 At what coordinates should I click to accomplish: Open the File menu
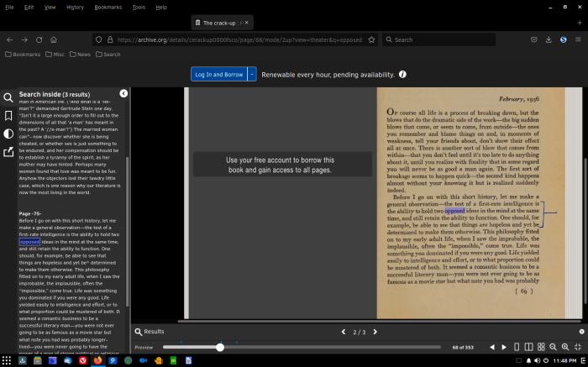[9, 7]
